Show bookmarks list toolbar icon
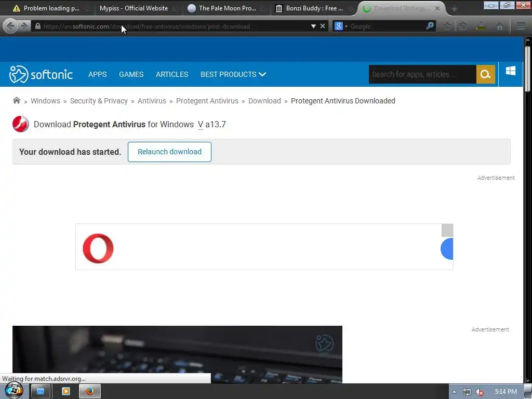The height and width of the screenshot is (399, 532). (x=463, y=26)
